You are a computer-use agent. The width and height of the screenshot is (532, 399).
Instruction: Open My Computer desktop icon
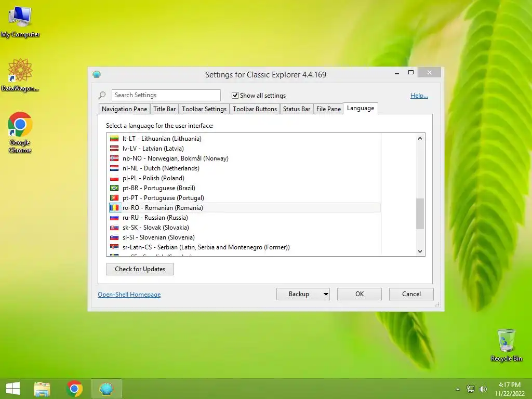(20, 22)
